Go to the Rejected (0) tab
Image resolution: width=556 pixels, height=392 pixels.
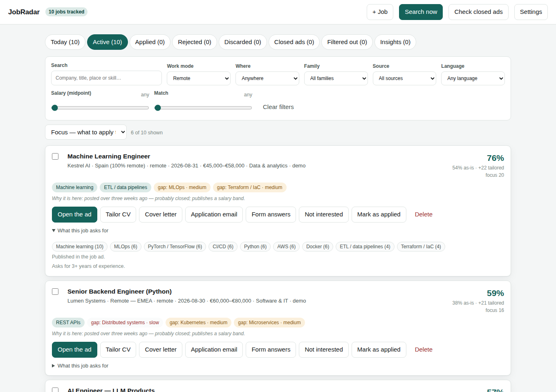(x=195, y=42)
